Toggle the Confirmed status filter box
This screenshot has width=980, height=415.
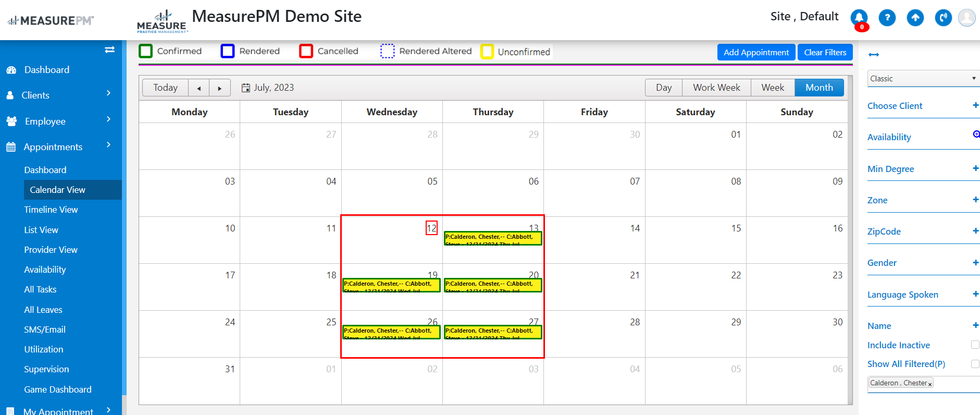(x=146, y=51)
